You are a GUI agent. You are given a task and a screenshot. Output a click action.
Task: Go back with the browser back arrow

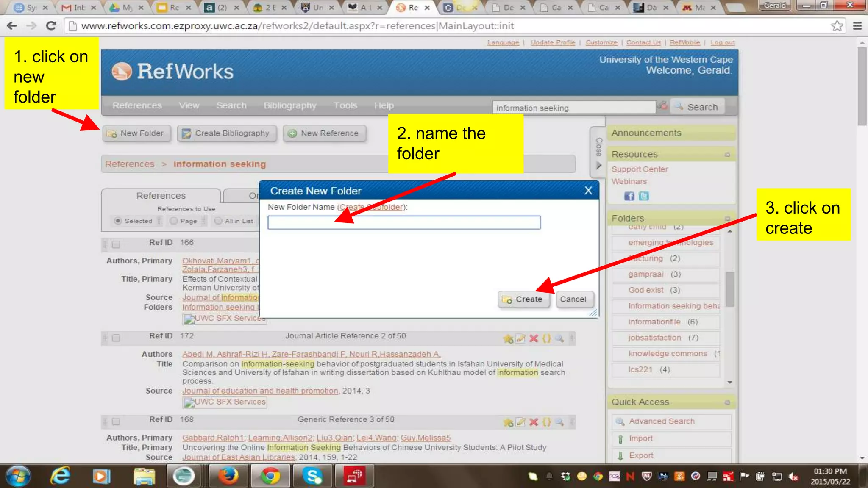(12, 26)
